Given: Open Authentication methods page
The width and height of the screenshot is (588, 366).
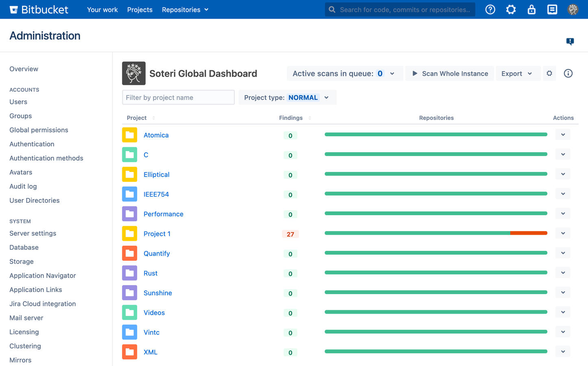Looking at the screenshot, I should click(x=46, y=158).
